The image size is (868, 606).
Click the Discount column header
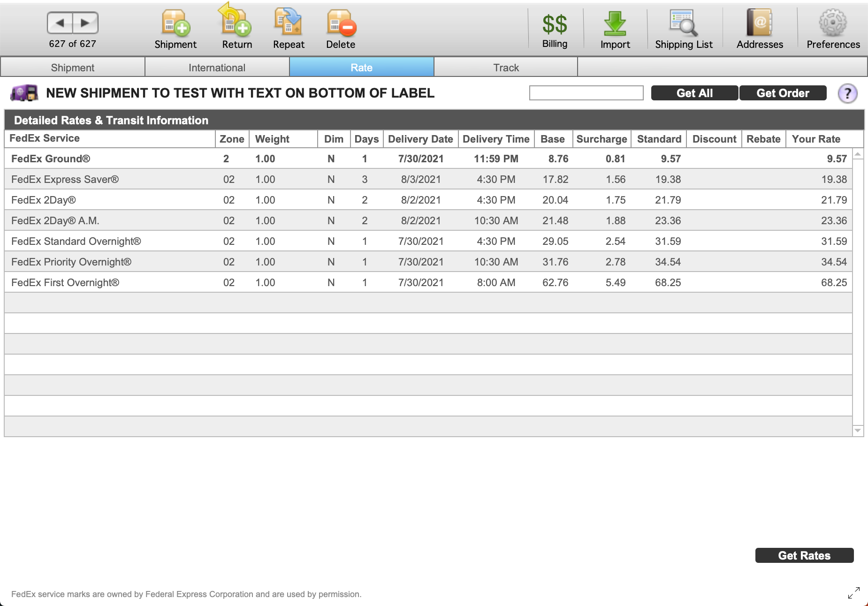tap(714, 139)
